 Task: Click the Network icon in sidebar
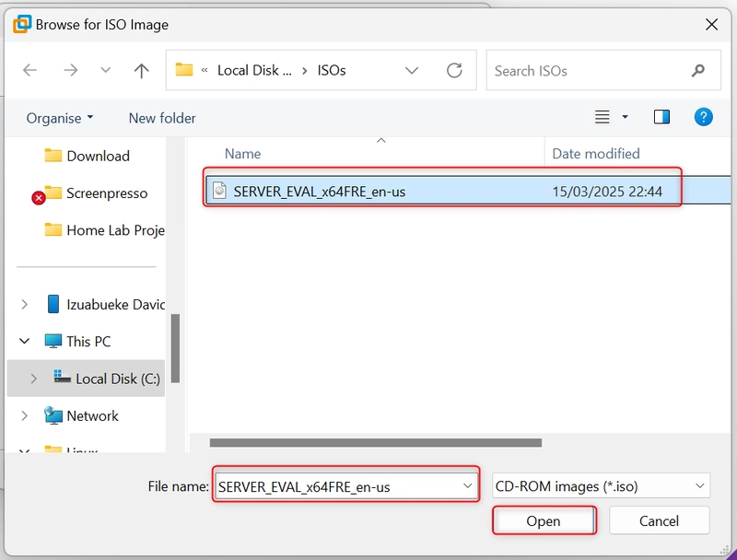tap(53, 415)
